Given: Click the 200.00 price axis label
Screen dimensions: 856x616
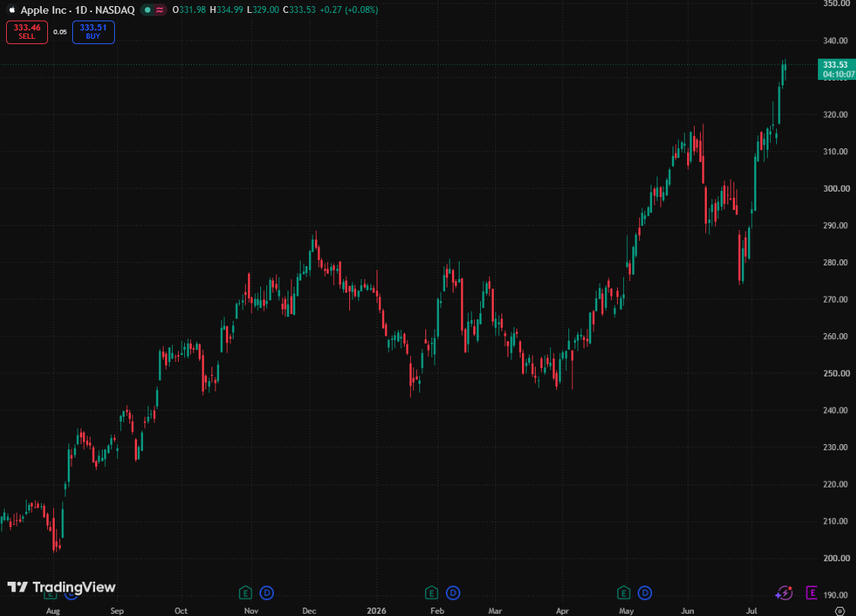Looking at the screenshot, I should 835,558.
